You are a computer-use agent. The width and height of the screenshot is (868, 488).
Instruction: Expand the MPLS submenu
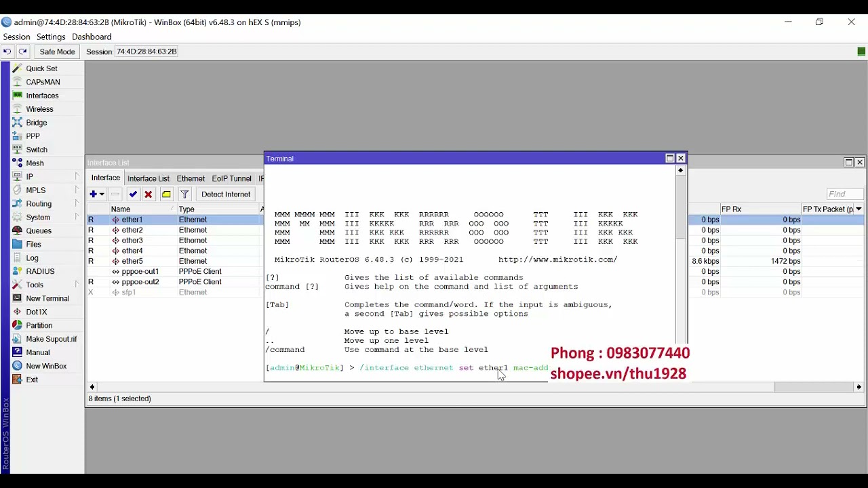[77, 190]
